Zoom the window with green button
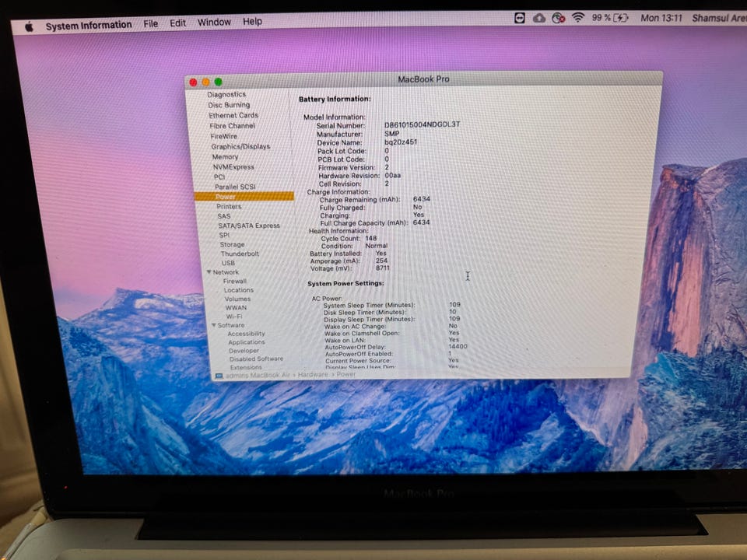The image size is (747, 560). [218, 82]
